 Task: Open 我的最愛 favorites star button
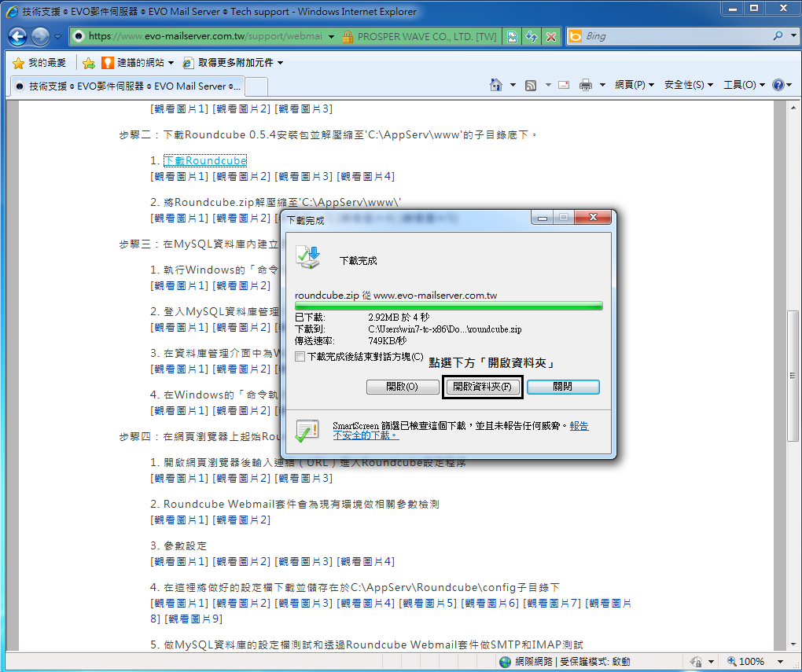(39, 63)
